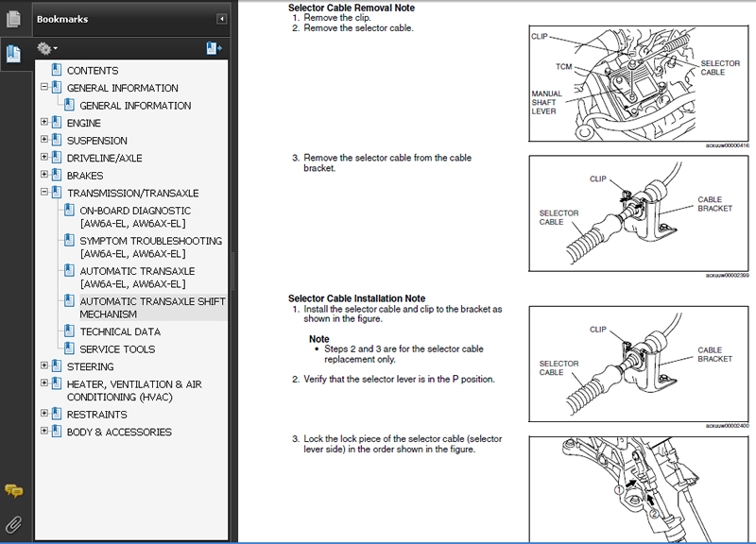Expand the SUSPENSION bookmark node
Viewport: 756px width, 544px height.
tap(44, 141)
